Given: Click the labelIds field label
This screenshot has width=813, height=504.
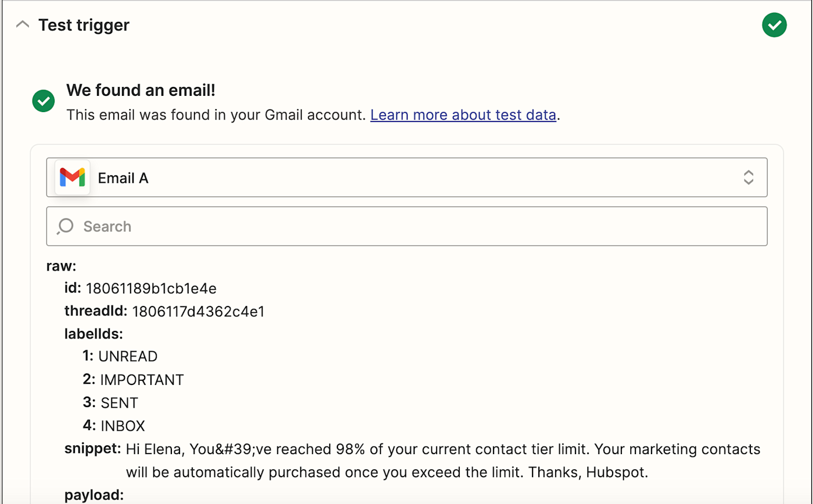Looking at the screenshot, I should coord(93,333).
